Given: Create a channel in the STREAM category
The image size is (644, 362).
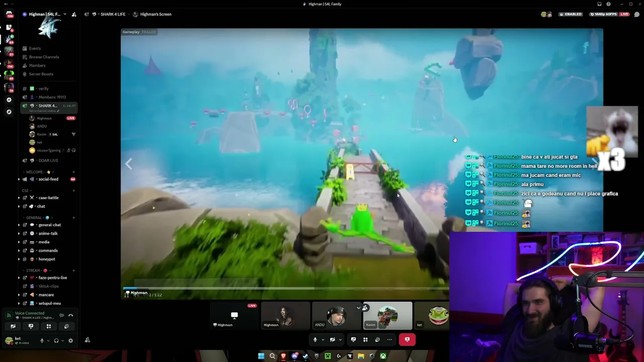Looking at the screenshot, I should [x=73, y=270].
